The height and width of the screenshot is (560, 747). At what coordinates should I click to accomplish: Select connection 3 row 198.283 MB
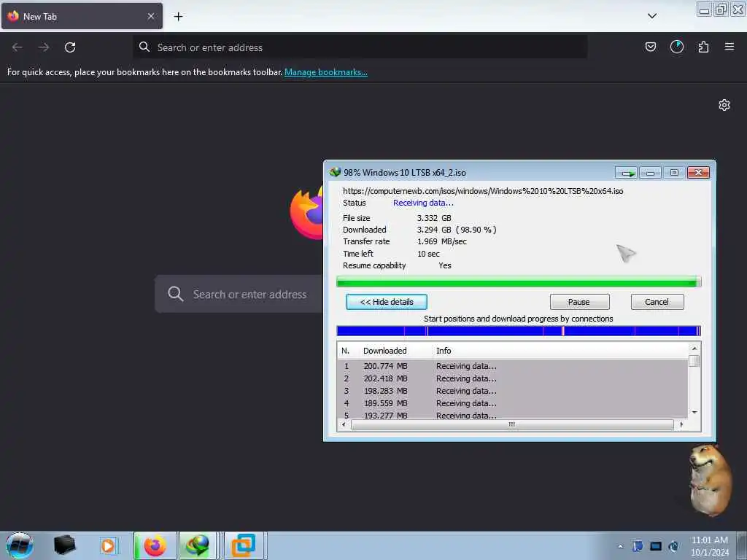point(513,391)
